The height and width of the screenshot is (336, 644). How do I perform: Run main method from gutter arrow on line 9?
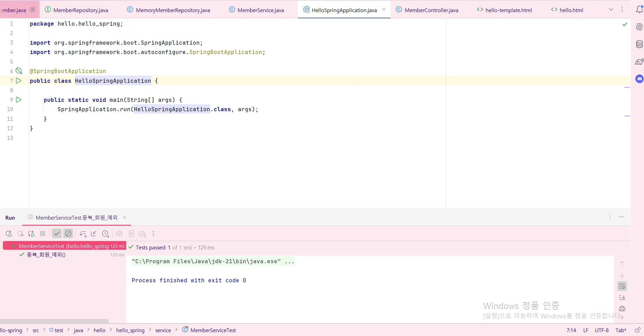(19, 100)
